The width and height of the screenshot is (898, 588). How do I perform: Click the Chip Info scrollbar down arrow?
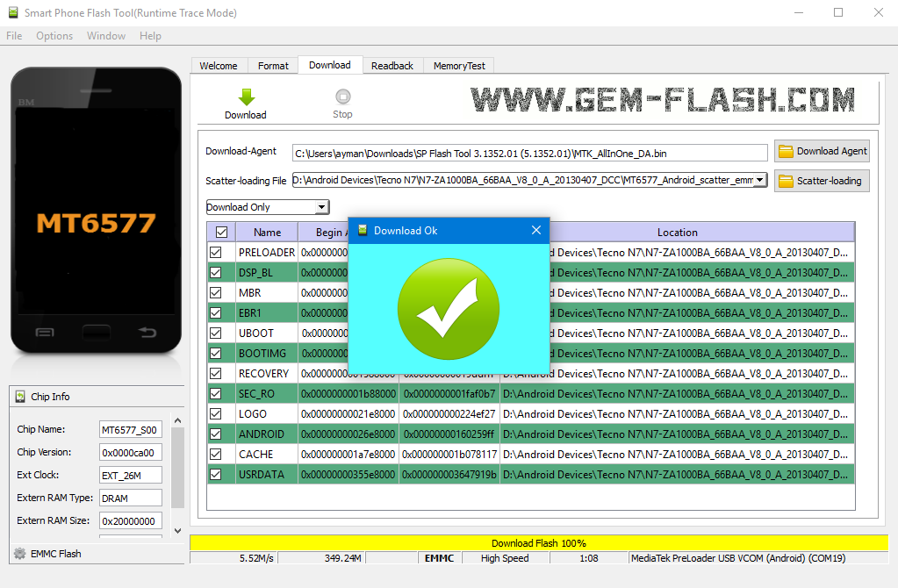[x=177, y=531]
